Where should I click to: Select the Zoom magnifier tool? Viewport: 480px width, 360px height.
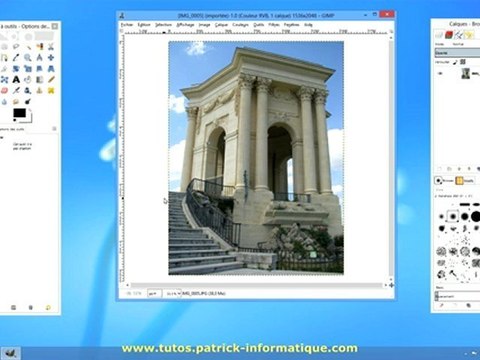[28, 58]
